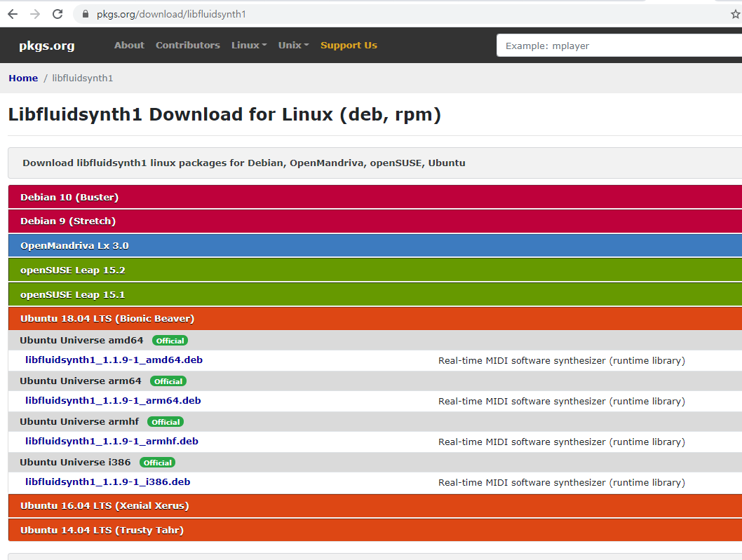Focus the package search field
742x560 pixels.
pyautogui.click(x=619, y=46)
